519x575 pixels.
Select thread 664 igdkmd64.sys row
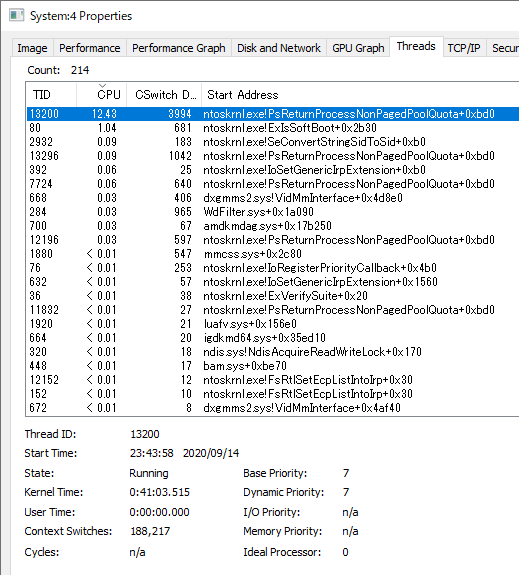(273, 338)
